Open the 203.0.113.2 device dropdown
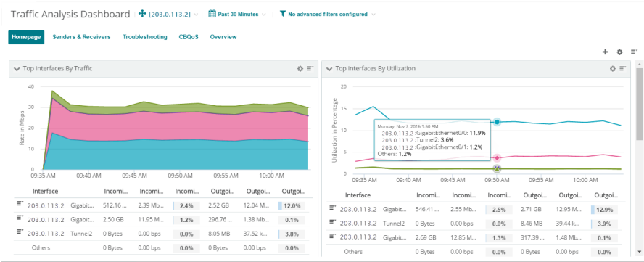644x262 pixels. (x=169, y=14)
